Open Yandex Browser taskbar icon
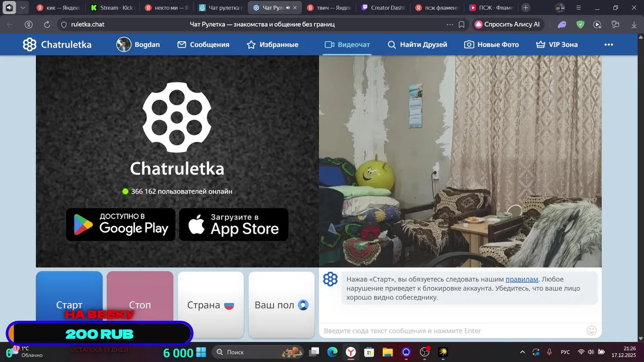This screenshot has height=362, width=644. click(x=351, y=352)
